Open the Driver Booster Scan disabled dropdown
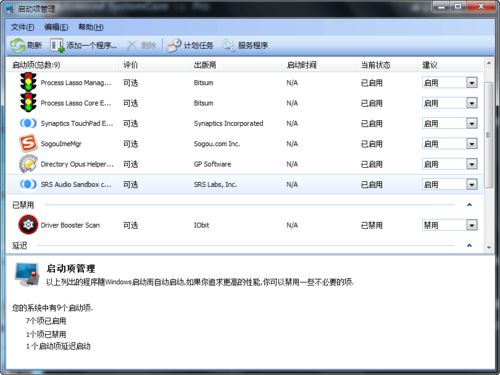500x375 pixels. point(472,225)
